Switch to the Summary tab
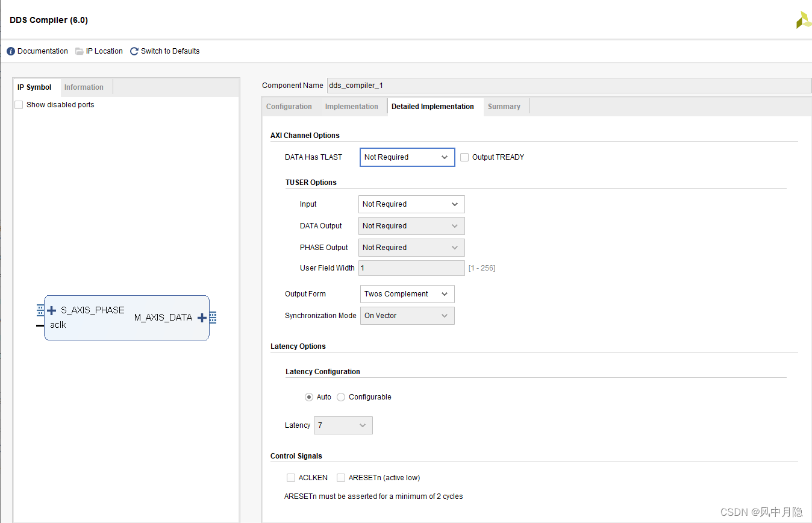Viewport: 812px width, 523px height. click(x=504, y=107)
